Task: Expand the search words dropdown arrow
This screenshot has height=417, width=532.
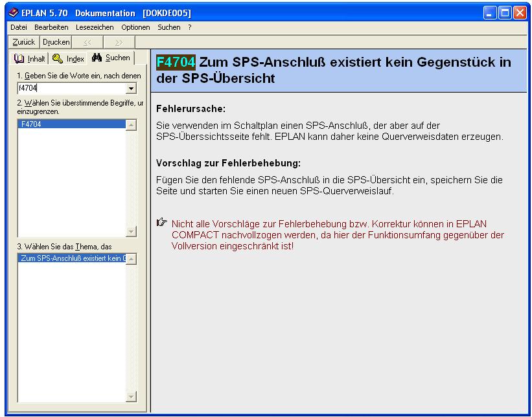Action: [131, 89]
